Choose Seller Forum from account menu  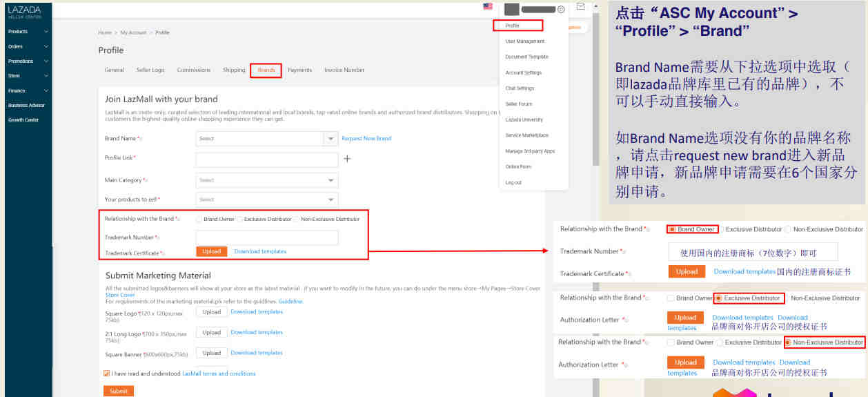[519, 104]
